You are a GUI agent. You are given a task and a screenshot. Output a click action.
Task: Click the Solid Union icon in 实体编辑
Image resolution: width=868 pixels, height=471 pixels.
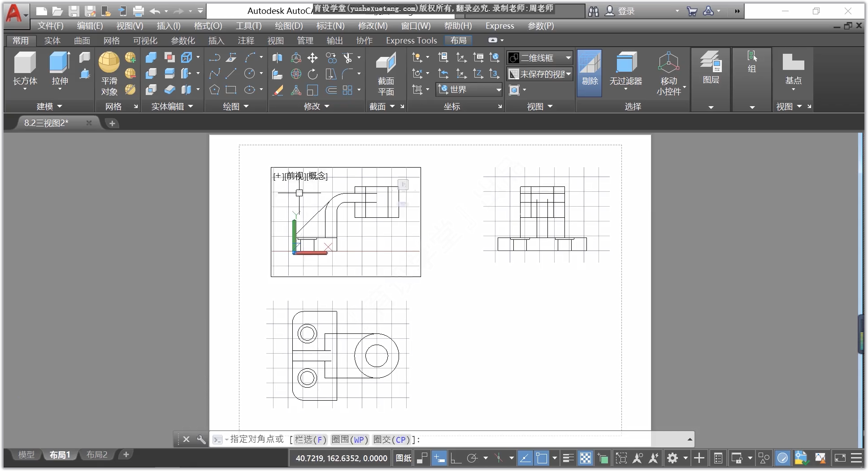tap(151, 57)
